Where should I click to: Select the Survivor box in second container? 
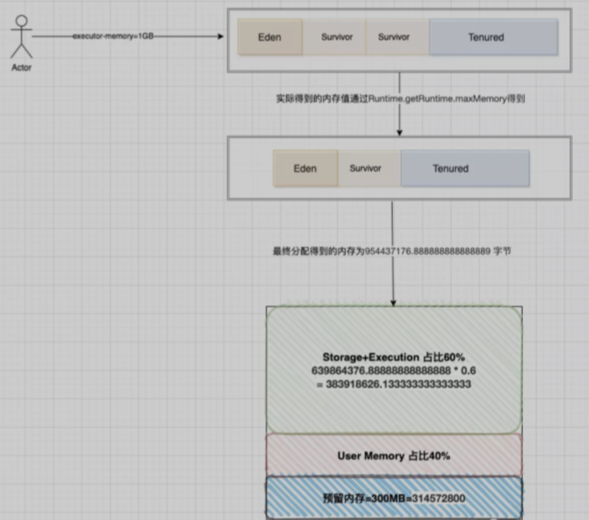coord(369,168)
